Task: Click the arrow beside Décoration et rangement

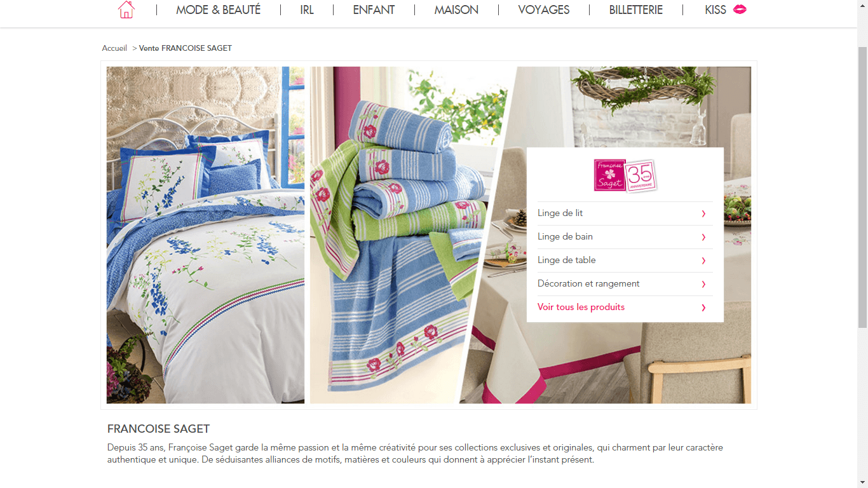Action: tap(703, 284)
